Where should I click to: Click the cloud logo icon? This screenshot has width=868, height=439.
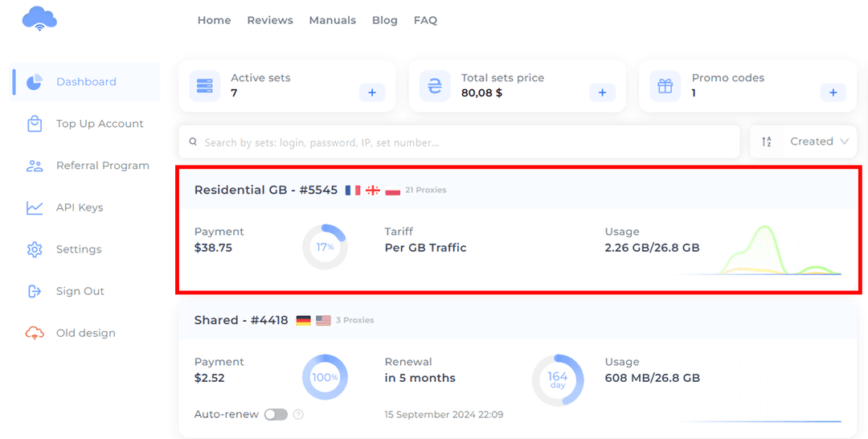(39, 18)
